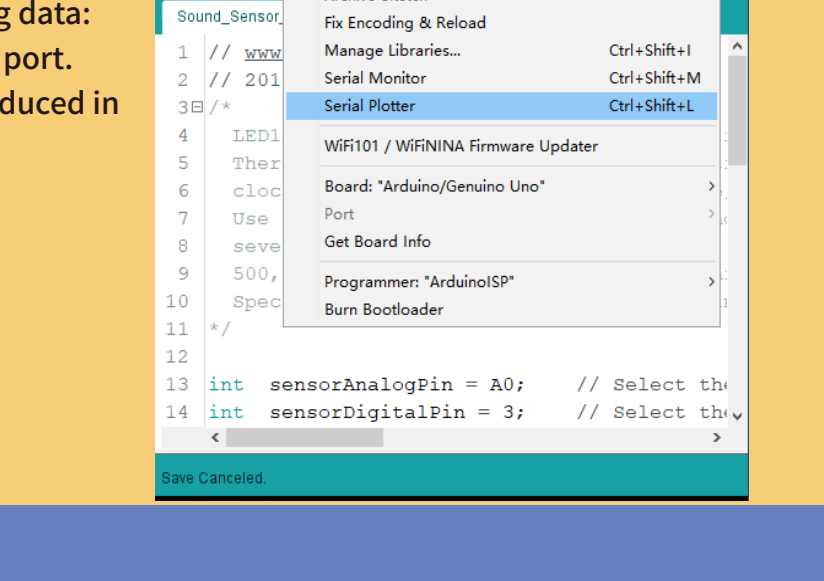Viewport: 824px width, 581px height.
Task: Click the vertical scrollbar down arrow
Action: pos(737,417)
